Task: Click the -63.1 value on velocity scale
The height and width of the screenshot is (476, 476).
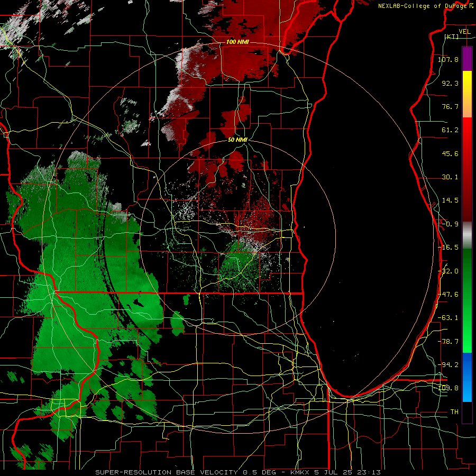Action: pos(448,318)
